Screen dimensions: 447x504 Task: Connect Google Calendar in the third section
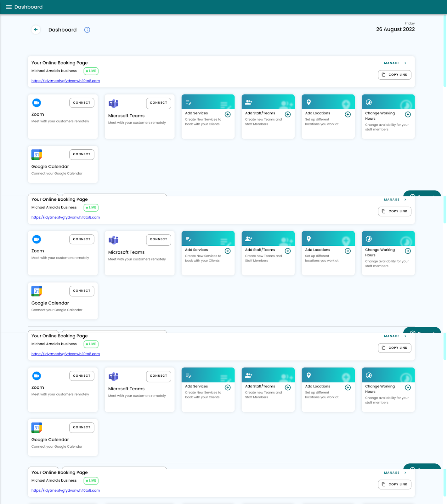pos(82,427)
